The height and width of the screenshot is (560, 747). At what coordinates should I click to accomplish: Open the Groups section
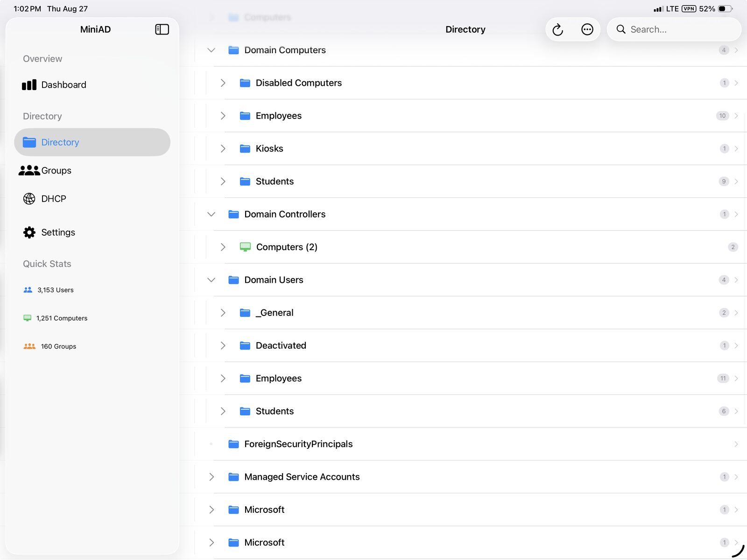[92, 170]
